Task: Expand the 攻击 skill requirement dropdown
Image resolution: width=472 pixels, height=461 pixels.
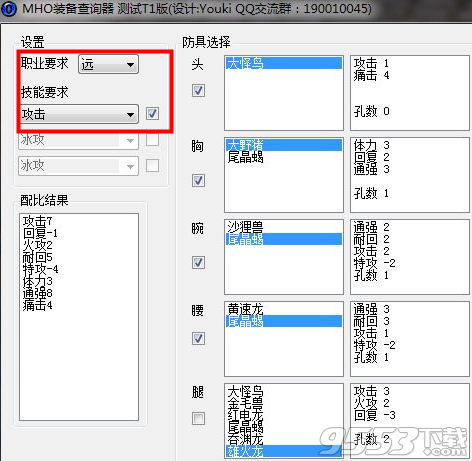Action: (x=78, y=114)
